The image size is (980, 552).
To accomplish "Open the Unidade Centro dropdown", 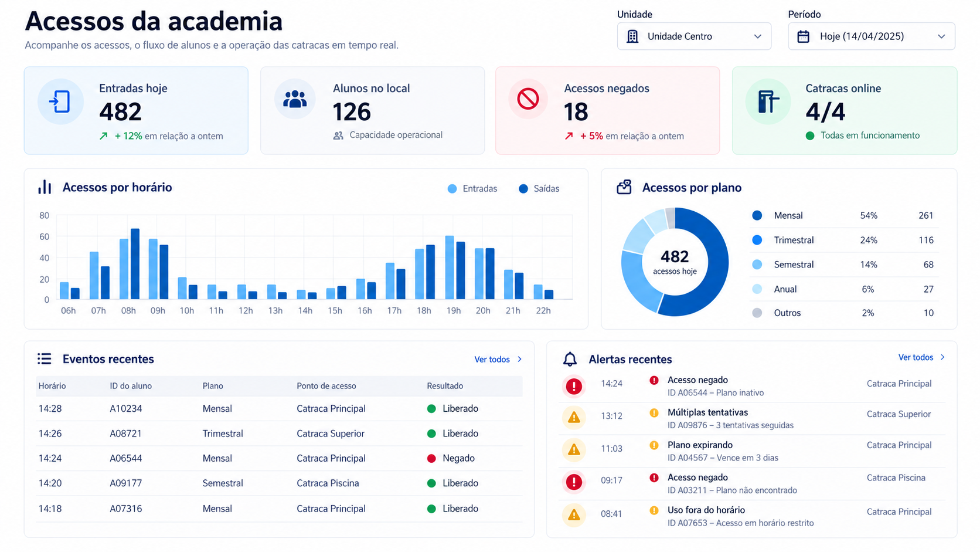I will tap(694, 36).
